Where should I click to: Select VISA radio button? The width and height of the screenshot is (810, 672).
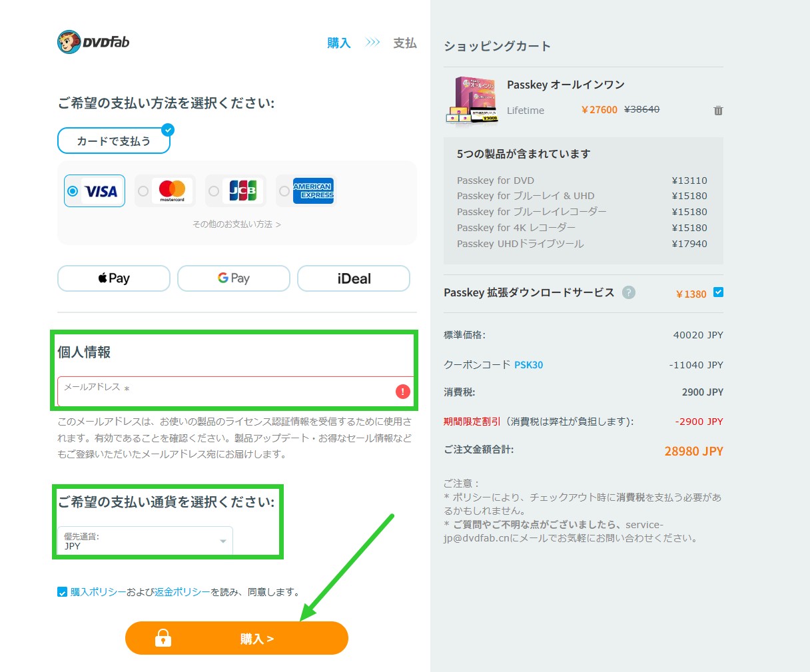pyautogui.click(x=73, y=192)
